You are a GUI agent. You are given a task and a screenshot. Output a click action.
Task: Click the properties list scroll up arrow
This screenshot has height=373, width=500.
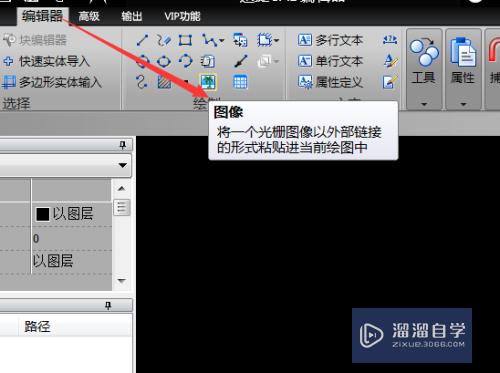click(121, 189)
